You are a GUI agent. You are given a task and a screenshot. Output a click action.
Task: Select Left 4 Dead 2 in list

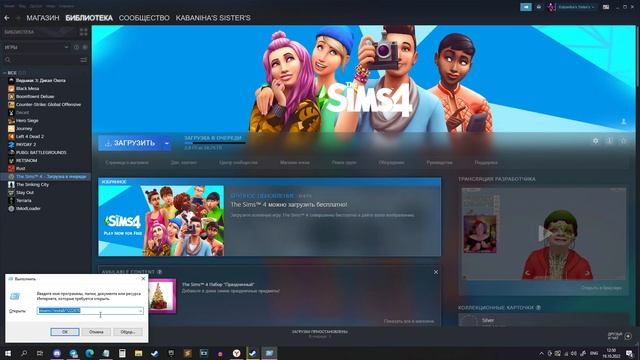[30, 137]
